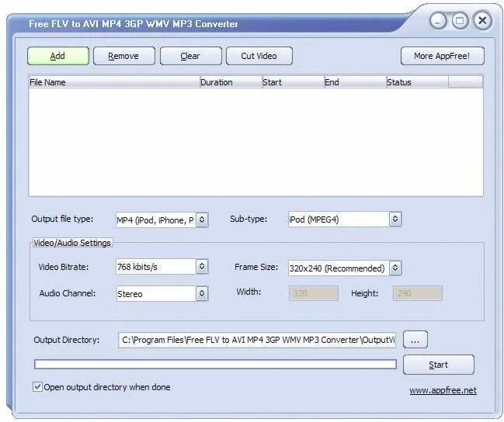Viewport: 504px width, 422px height.
Task: Expand the Video Bitrate dropdown arrow
Action: tap(202, 267)
